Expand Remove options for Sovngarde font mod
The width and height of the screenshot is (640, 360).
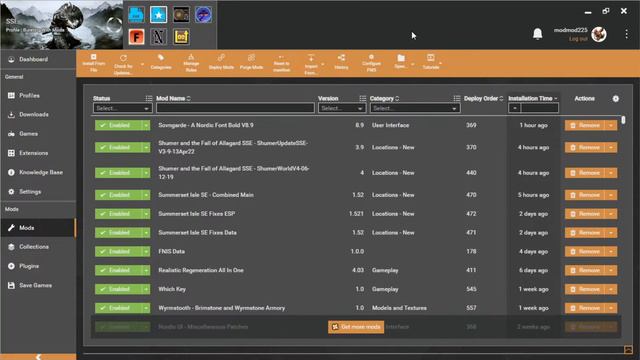[611, 125]
